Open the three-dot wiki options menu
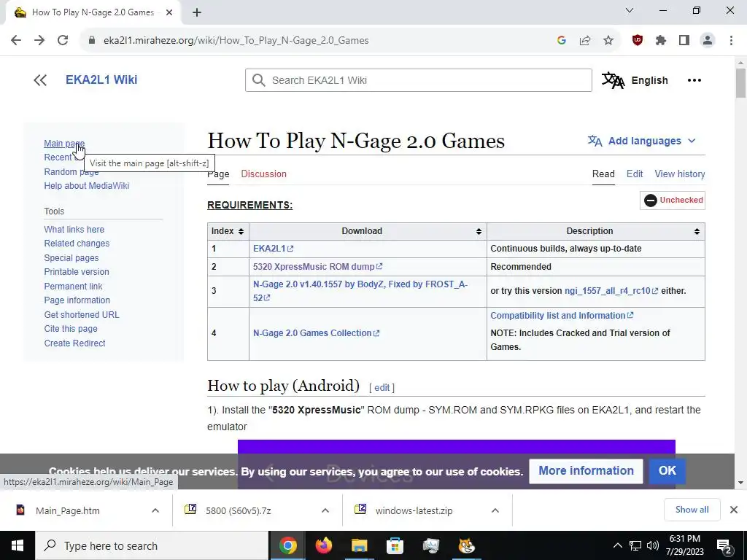The height and width of the screenshot is (560, 747). [694, 80]
